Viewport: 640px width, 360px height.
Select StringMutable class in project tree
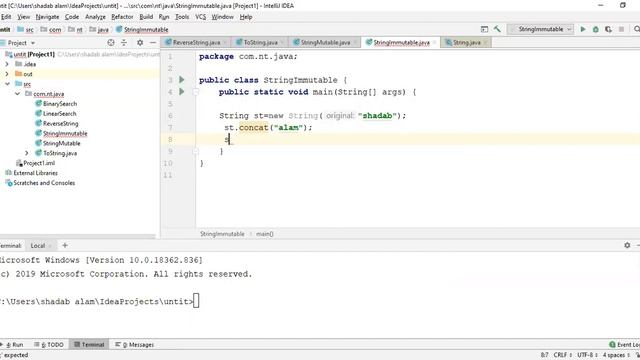click(x=61, y=143)
